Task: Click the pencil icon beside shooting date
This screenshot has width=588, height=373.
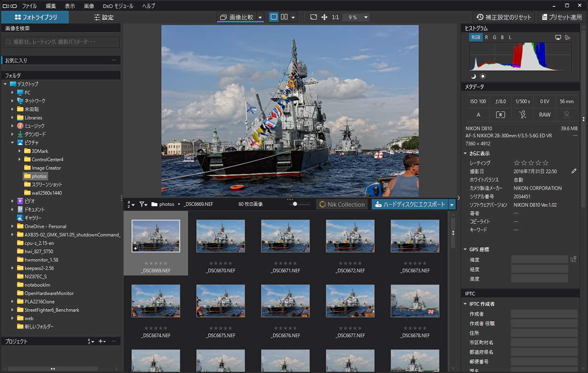Action: [574, 171]
